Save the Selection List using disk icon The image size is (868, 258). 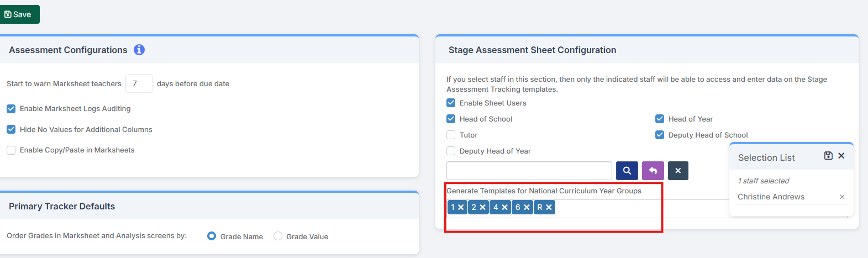tap(828, 156)
